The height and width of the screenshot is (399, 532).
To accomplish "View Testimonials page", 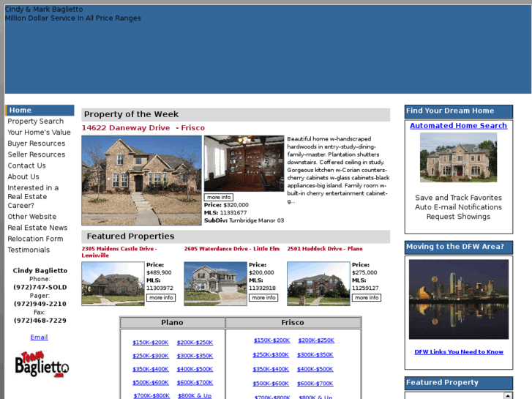I will [29, 250].
